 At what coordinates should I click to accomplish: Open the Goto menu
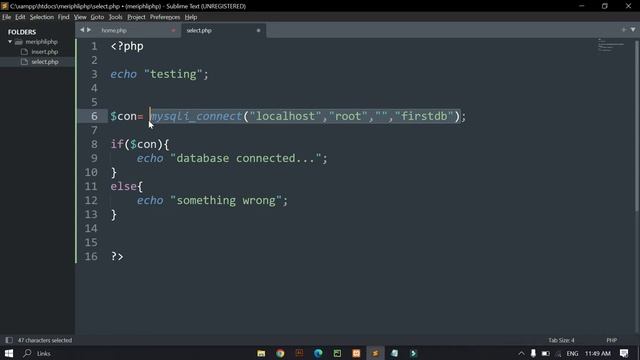tap(97, 17)
